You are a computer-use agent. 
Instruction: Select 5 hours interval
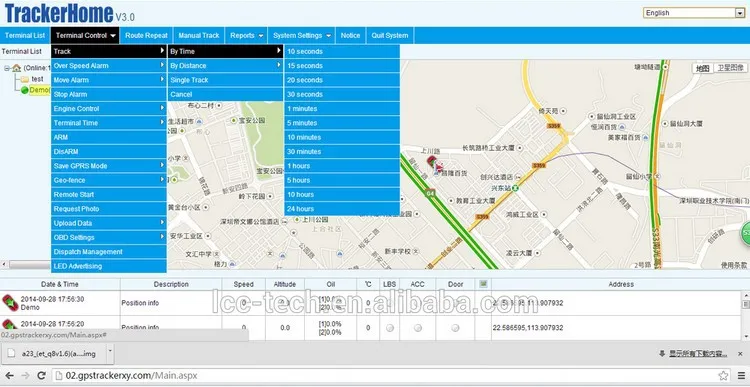point(342,180)
